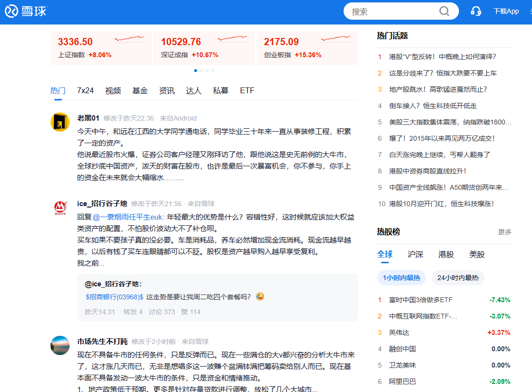Viewport: 532px width, 392px height.
Task: Open hot topic 这是分歧来了
Action: coord(443,73)
